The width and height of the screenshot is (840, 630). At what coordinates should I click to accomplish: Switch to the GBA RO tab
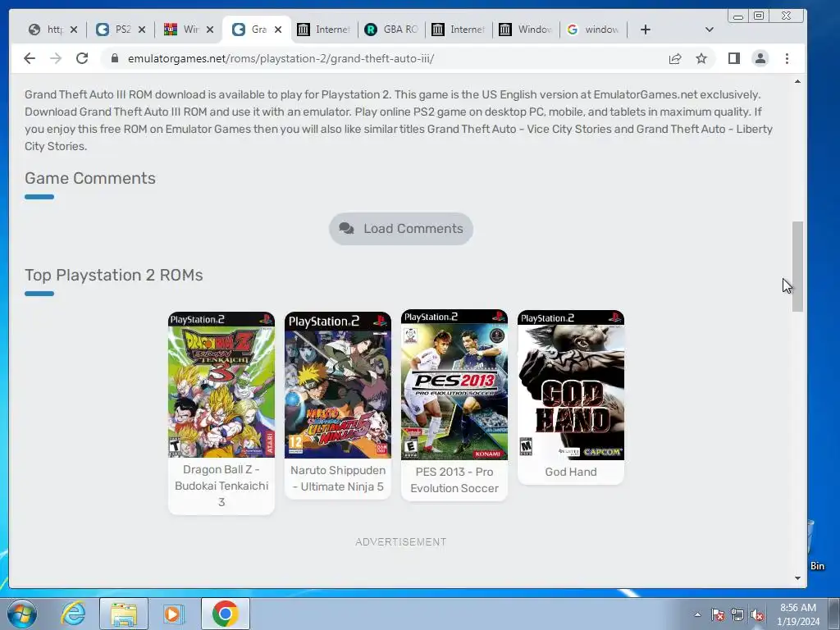tap(391, 30)
